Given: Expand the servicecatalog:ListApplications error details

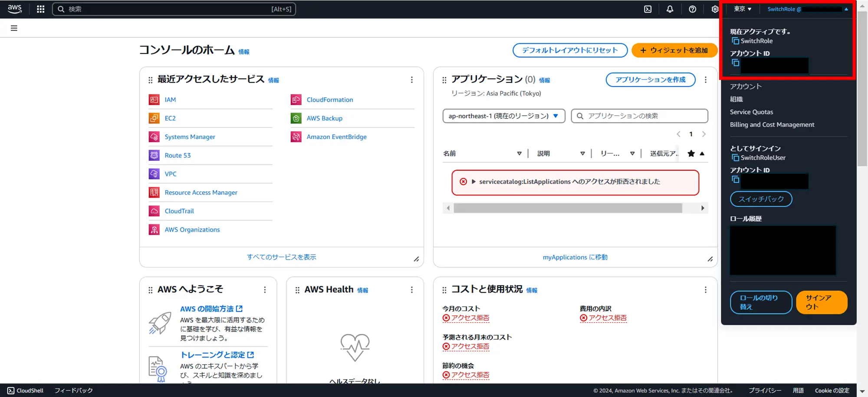Looking at the screenshot, I should coord(473,182).
